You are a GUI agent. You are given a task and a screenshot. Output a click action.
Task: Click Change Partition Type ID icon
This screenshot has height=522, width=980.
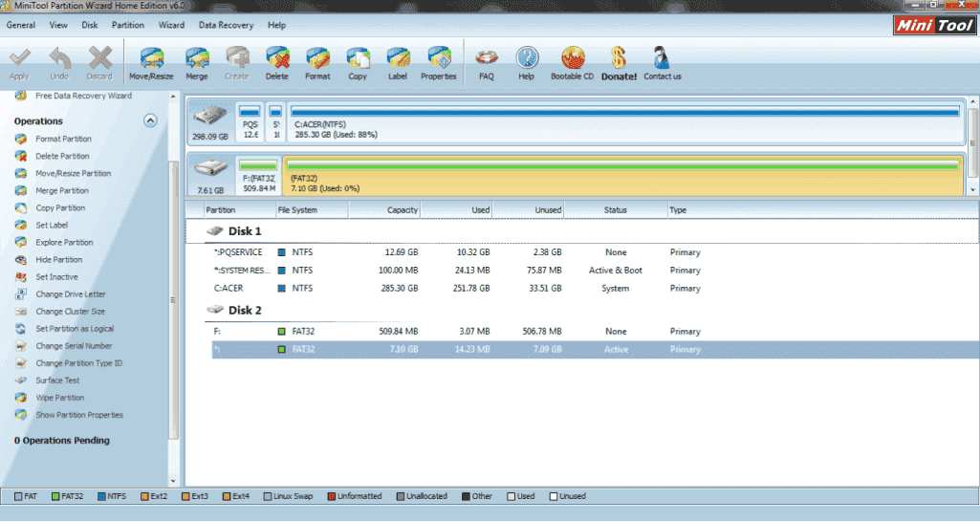(x=21, y=363)
